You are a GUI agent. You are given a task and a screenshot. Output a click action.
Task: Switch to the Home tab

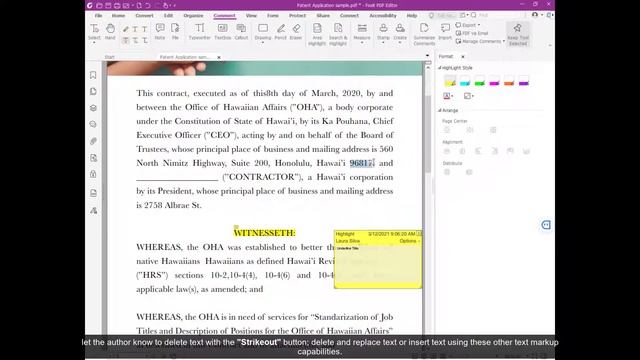pos(118,16)
